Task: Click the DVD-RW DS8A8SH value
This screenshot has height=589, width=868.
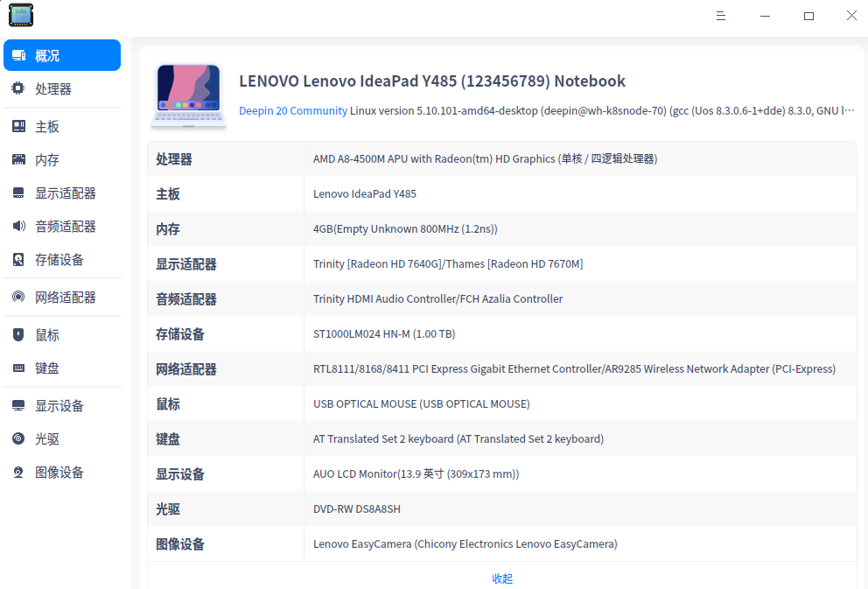Action: [x=356, y=508]
